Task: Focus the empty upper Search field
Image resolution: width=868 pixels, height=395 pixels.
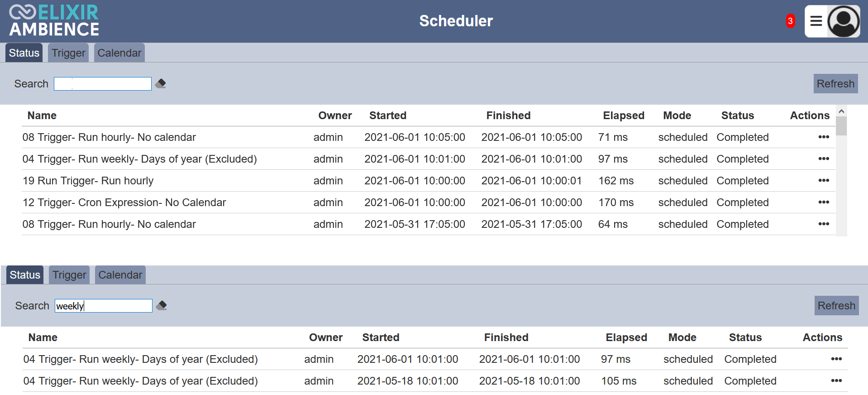Action: (x=103, y=84)
